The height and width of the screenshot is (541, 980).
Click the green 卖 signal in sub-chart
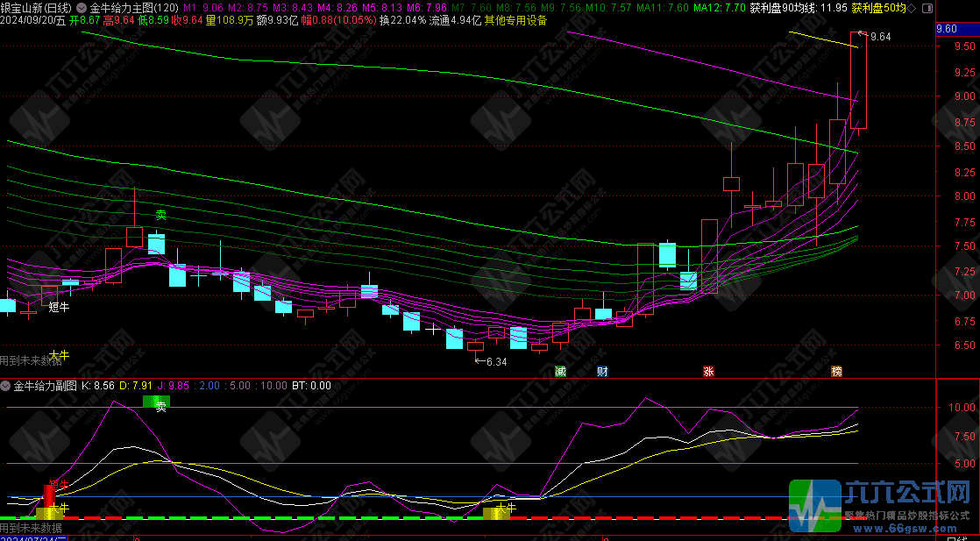(x=157, y=404)
